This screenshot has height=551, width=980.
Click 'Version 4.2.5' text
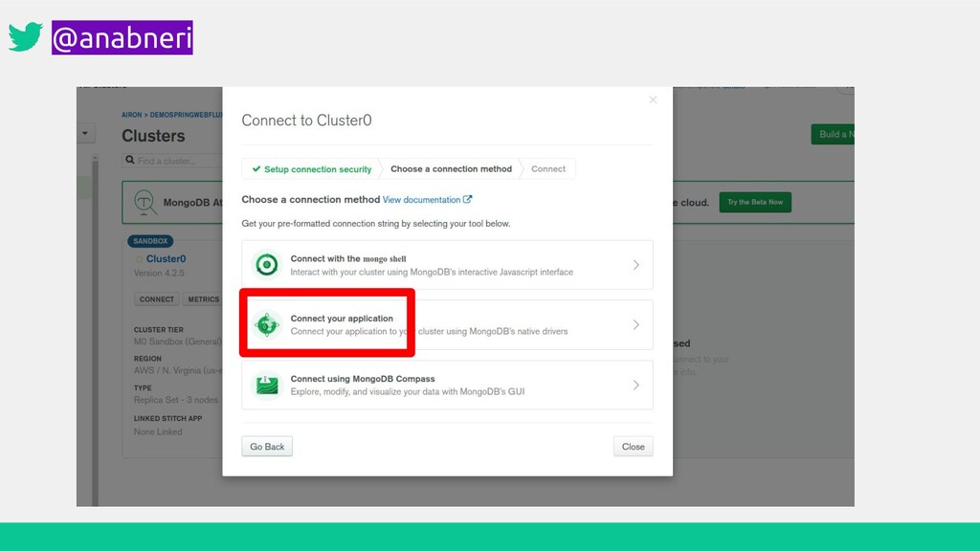pos(159,273)
